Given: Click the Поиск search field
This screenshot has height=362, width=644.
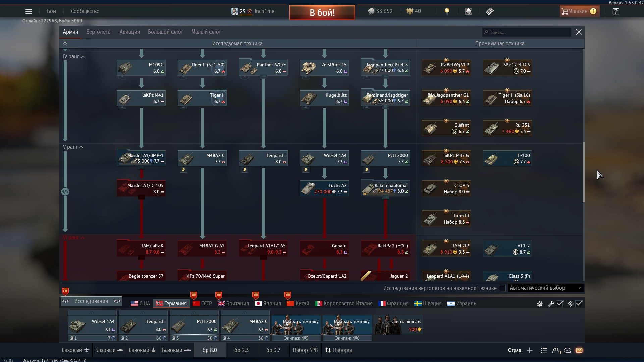Looking at the screenshot, I should pos(527,32).
